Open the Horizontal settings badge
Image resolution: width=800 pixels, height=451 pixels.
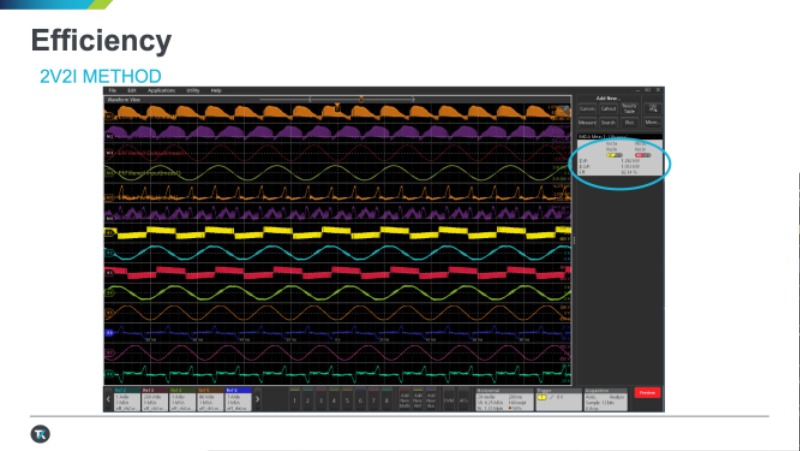tap(504, 399)
